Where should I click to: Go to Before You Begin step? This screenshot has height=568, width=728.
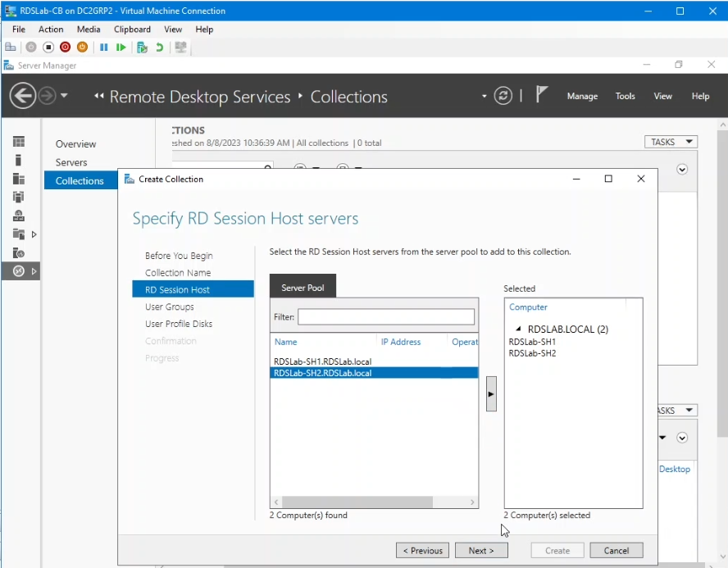coord(179,256)
